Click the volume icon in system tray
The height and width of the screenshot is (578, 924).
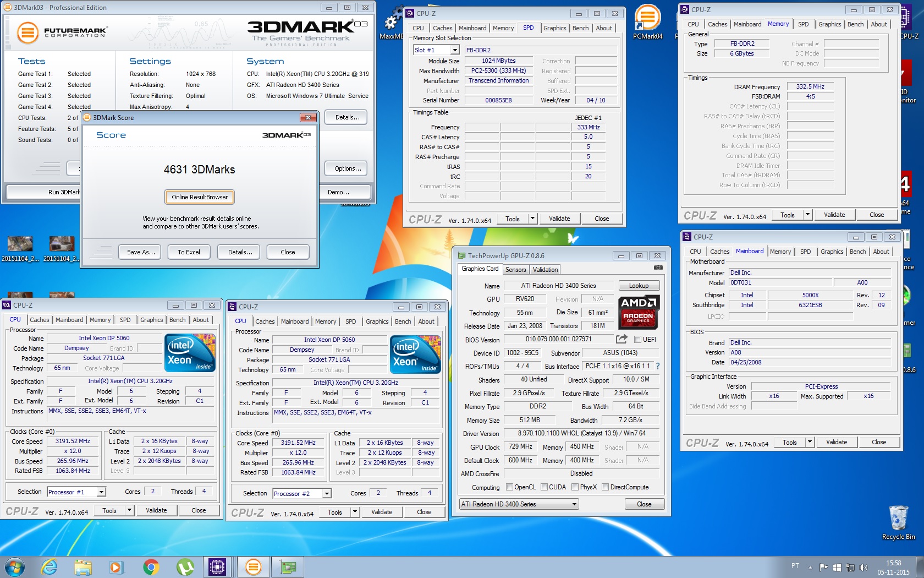[864, 568]
